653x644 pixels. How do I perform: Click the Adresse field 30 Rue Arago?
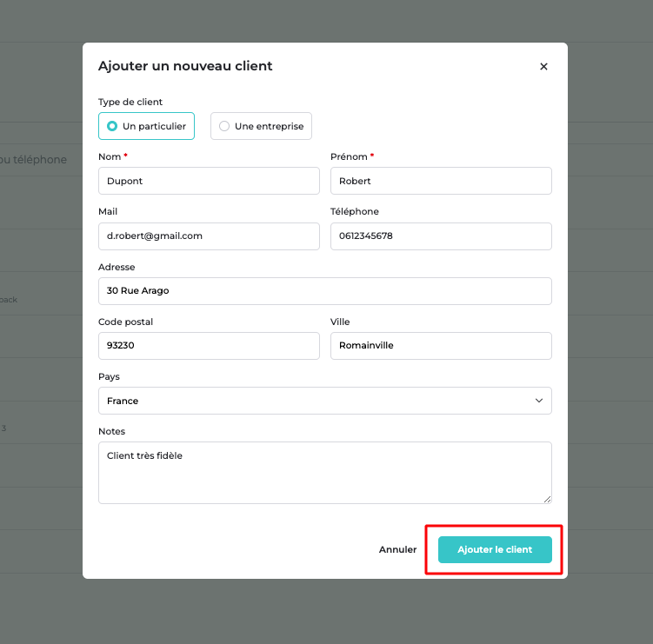324,291
